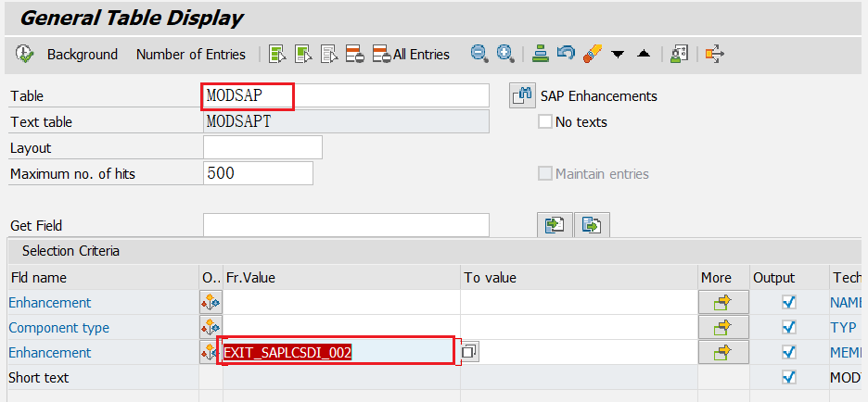Open selection option for Component type row

[x=211, y=327]
